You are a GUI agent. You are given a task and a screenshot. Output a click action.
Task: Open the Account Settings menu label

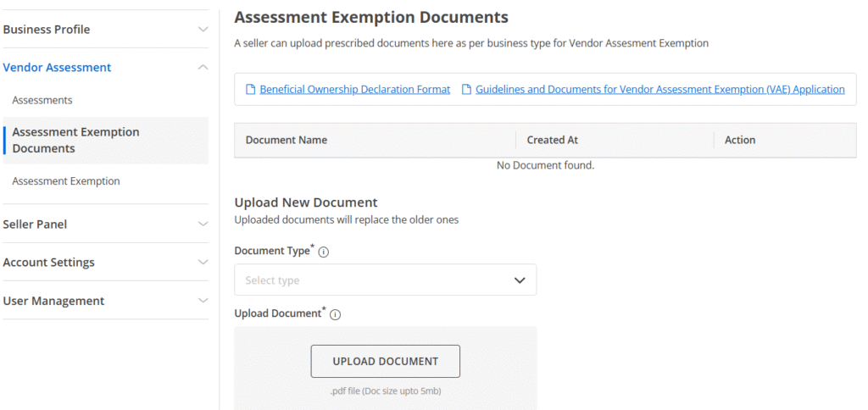[48, 263]
